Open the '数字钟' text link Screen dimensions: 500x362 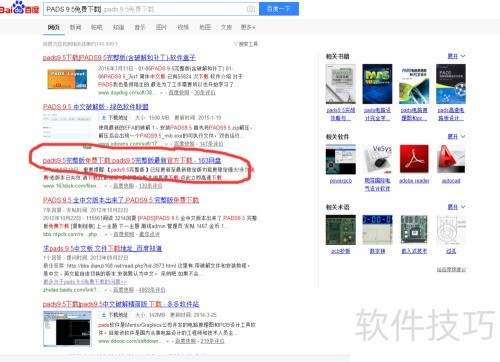(x=377, y=251)
